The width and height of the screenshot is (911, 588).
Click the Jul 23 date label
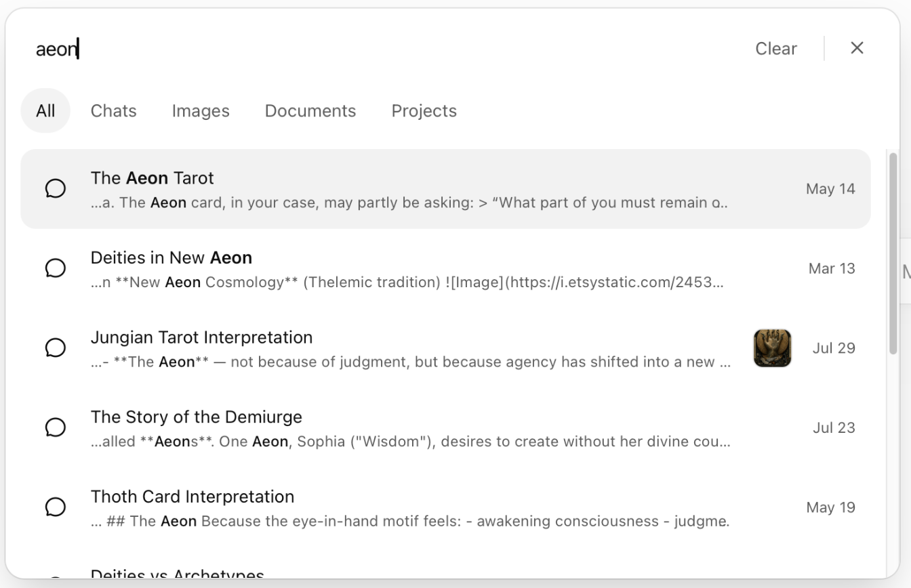coord(834,427)
